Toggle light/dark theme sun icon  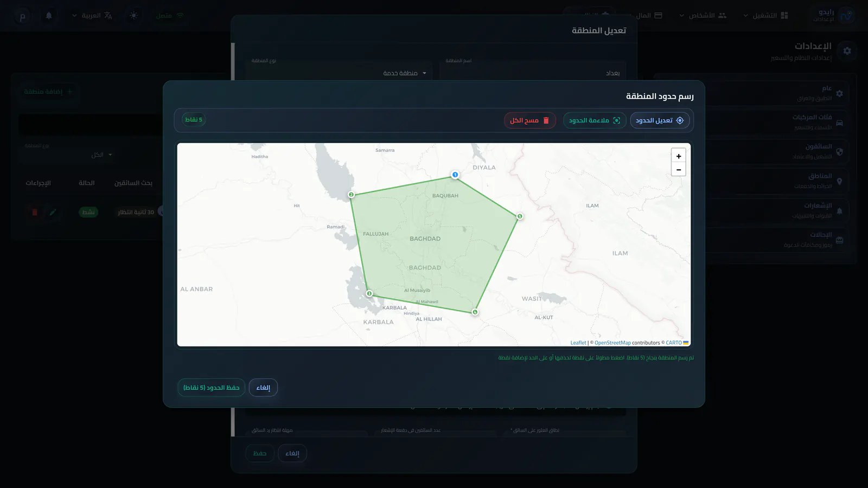click(x=133, y=15)
